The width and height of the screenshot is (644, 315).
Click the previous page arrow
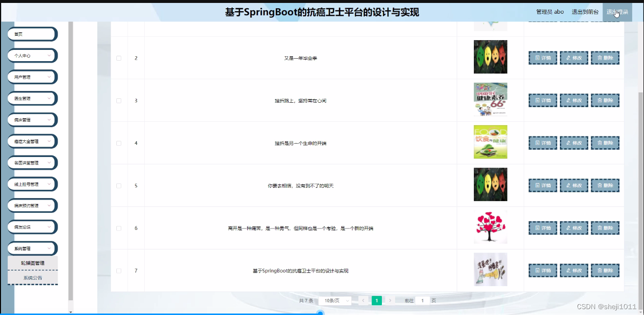pos(363,300)
